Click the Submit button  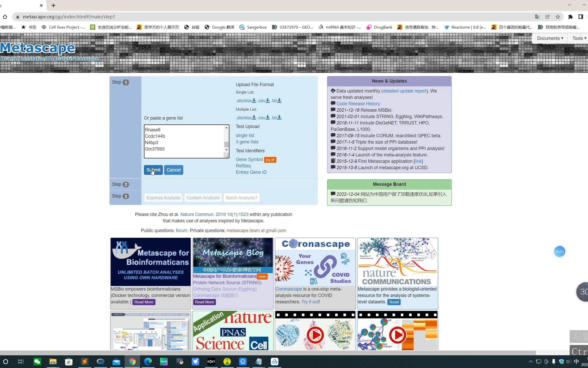[x=153, y=170]
